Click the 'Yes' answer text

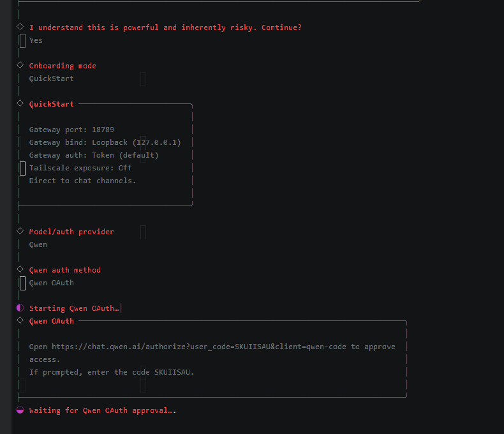(x=36, y=40)
